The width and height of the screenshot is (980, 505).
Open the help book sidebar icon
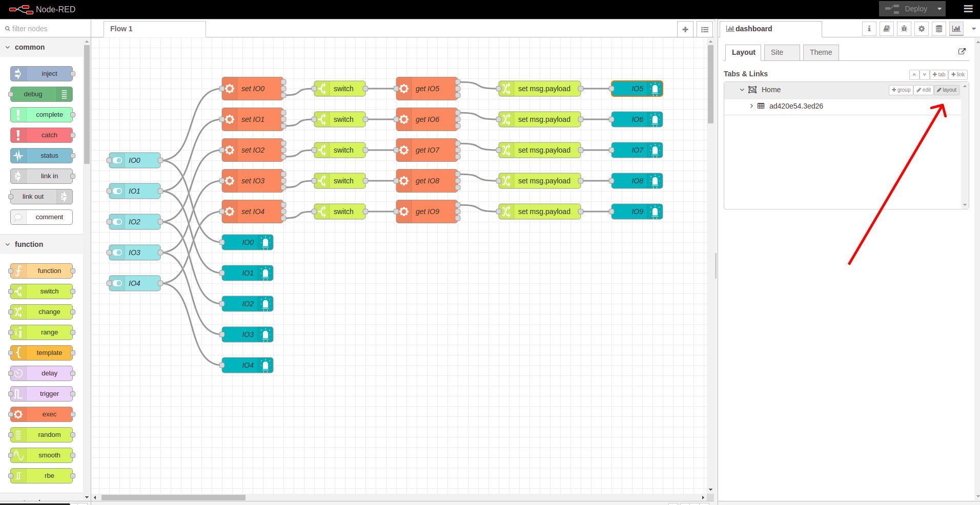[886, 29]
